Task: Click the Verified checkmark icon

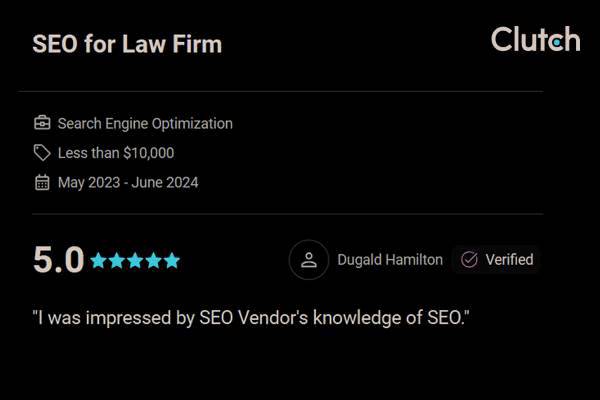Action: 469,260
